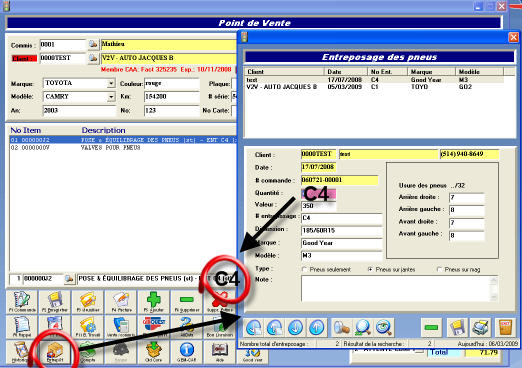Click the # entreposage field showing C4

342,218
